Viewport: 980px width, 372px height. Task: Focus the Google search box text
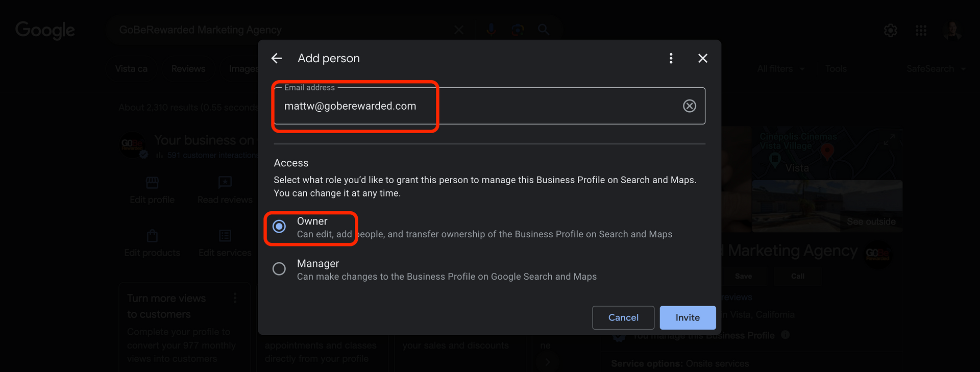(x=200, y=30)
